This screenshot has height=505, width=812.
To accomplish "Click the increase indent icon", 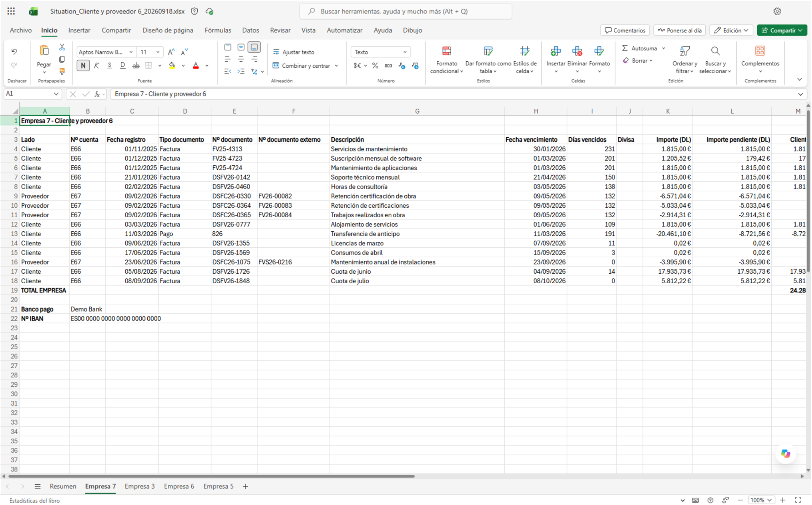I will point(241,71).
